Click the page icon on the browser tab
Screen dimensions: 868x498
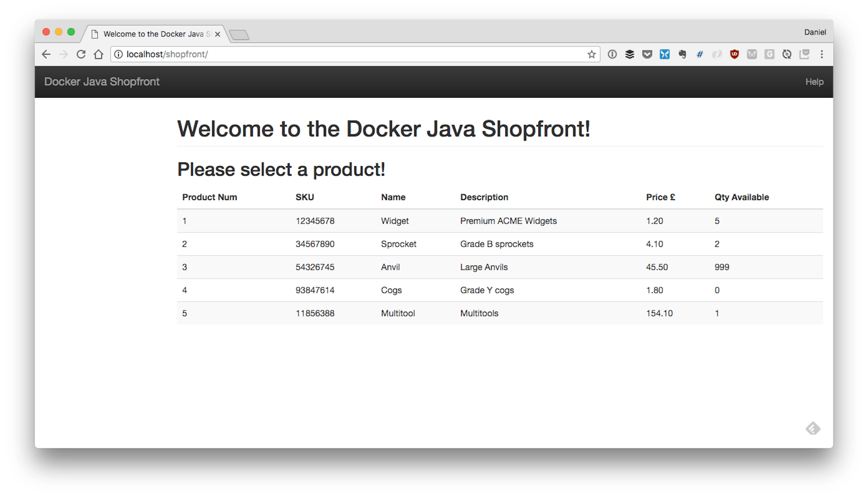95,34
